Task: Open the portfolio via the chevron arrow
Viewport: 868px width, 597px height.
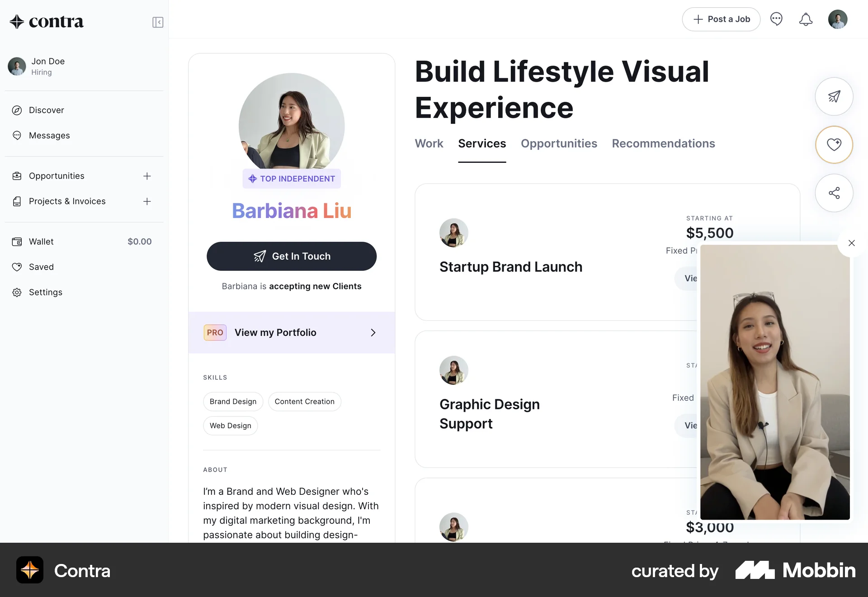Action: coord(373,332)
